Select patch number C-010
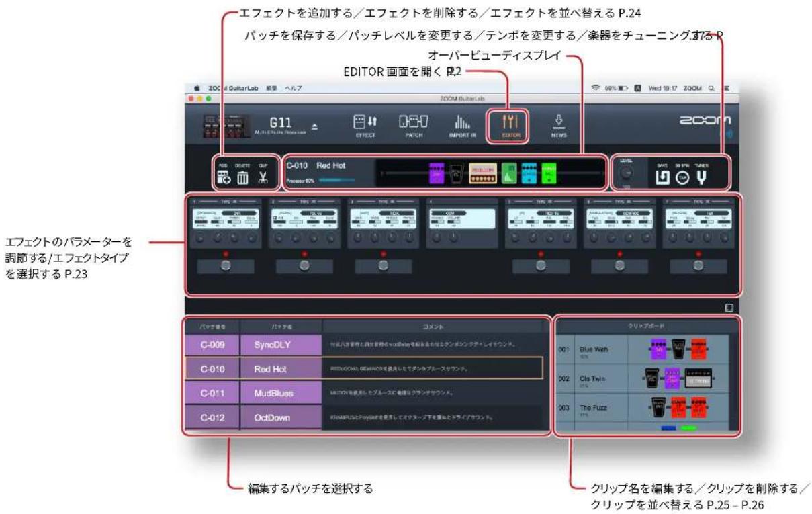This screenshot has width=812, height=514. [212, 369]
